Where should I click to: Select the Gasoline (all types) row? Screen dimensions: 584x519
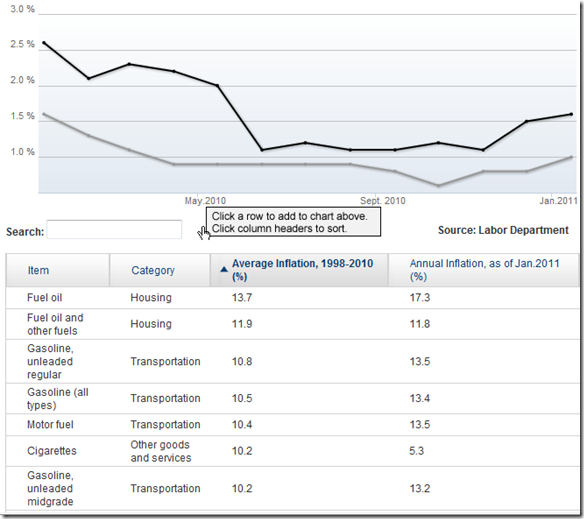pos(292,399)
